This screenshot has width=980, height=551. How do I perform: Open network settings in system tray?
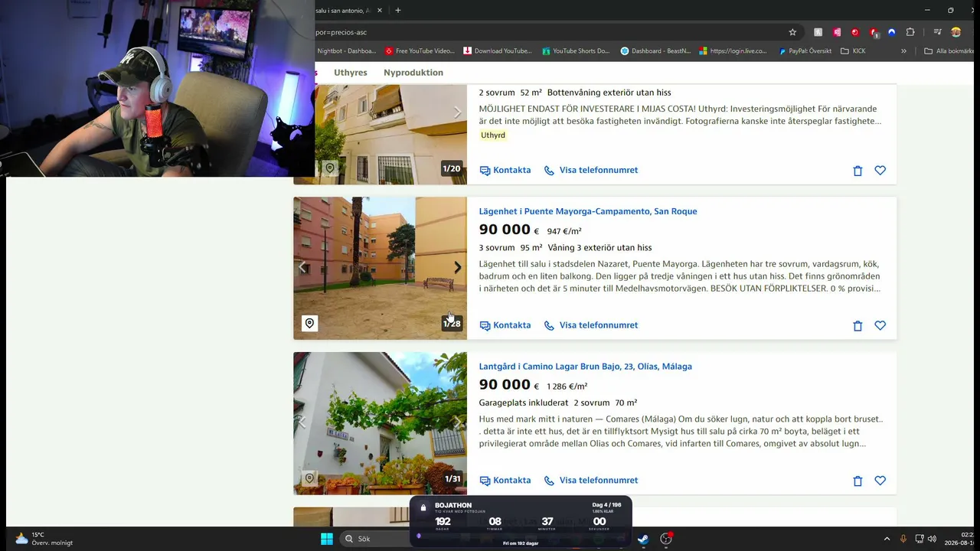point(919,539)
